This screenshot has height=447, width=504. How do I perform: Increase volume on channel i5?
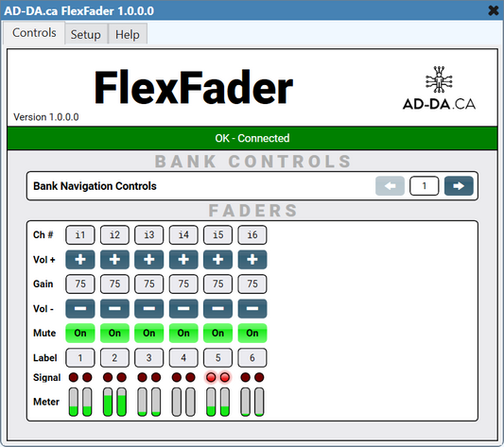217,259
